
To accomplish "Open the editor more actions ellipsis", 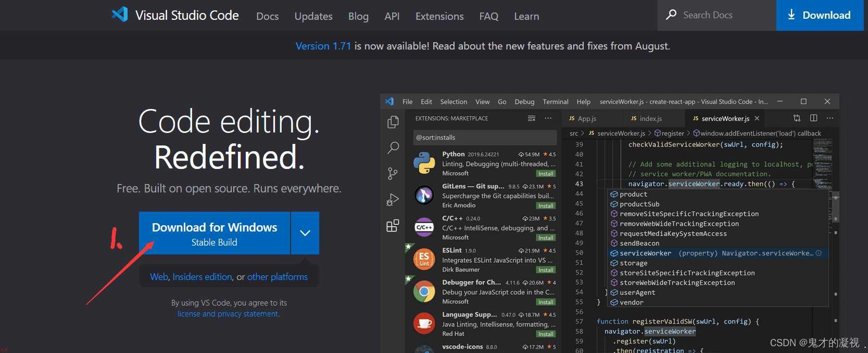I will tap(830, 118).
